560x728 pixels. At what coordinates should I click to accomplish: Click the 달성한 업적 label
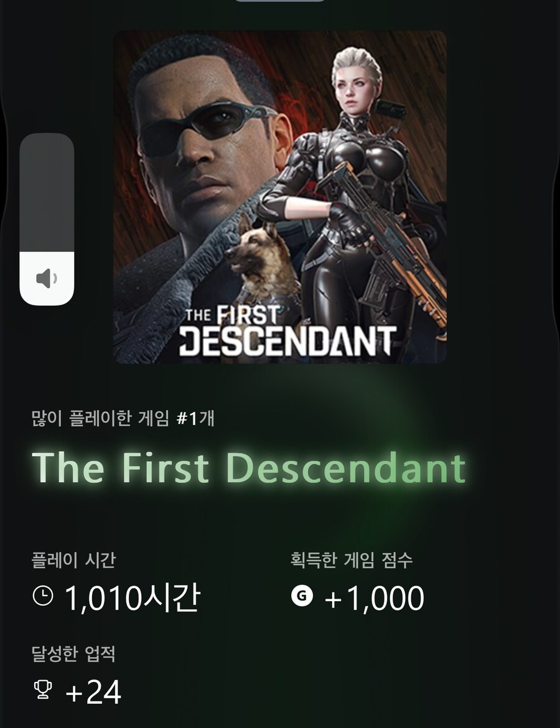coord(73,654)
